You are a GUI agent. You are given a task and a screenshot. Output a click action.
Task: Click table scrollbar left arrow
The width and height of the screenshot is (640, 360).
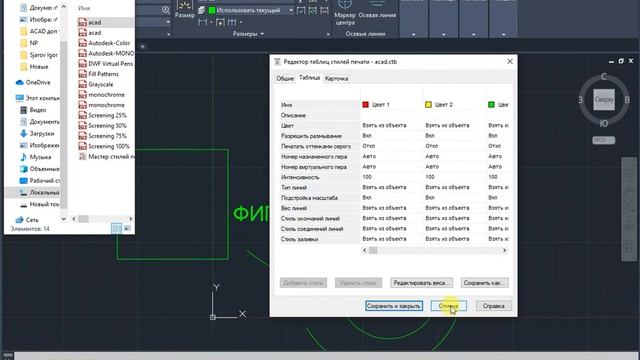pos(365,250)
